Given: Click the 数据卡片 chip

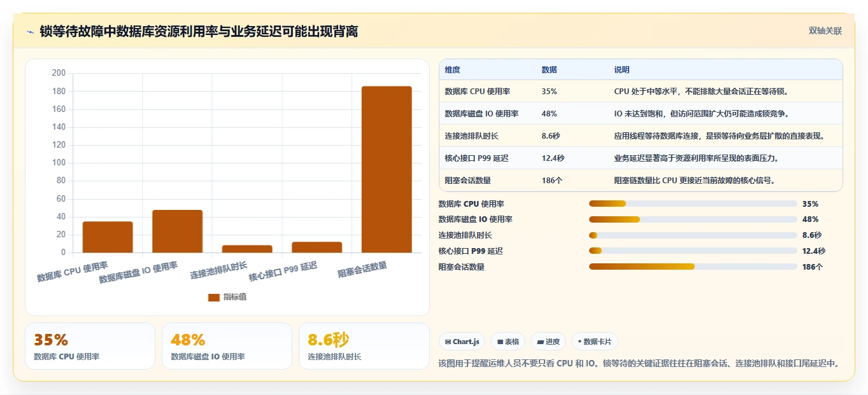Looking at the screenshot, I should pyautogui.click(x=594, y=342).
